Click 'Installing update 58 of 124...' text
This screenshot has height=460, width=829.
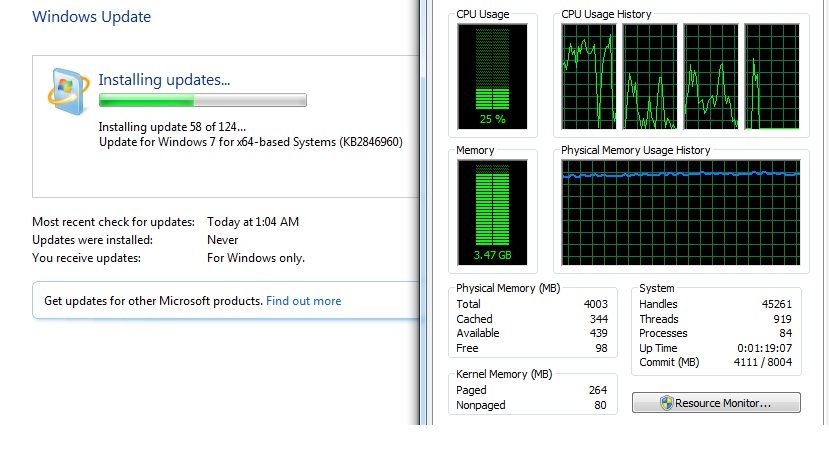point(172,127)
